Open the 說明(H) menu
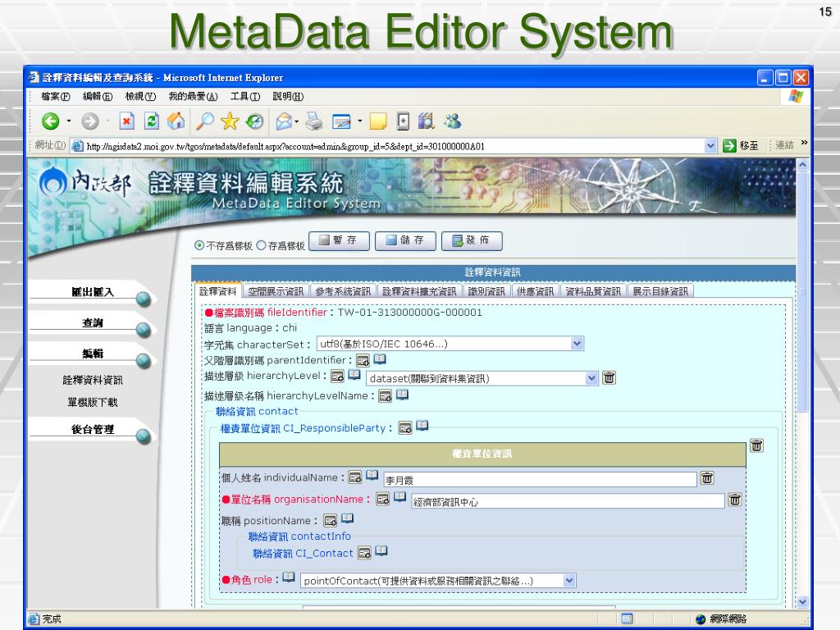 (288, 97)
